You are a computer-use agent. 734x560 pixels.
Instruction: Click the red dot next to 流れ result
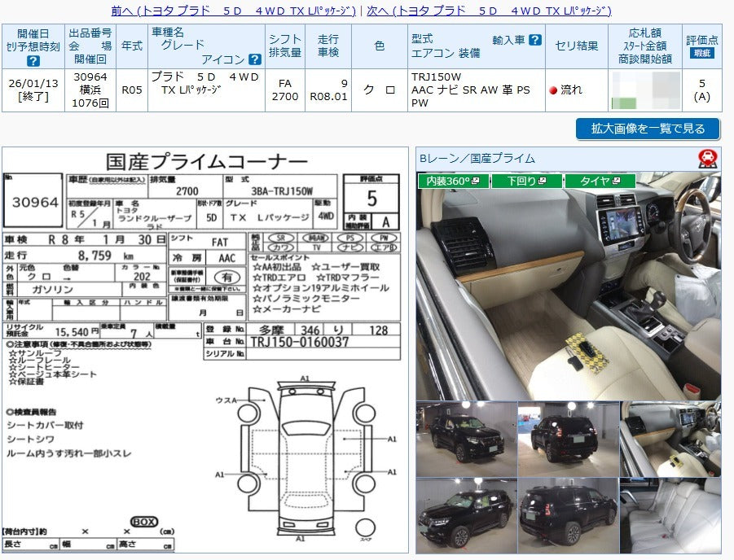554,90
